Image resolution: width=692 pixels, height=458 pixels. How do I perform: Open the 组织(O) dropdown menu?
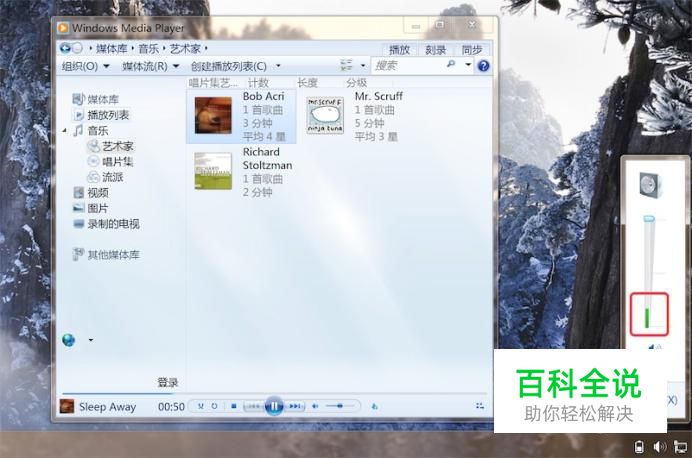pos(86,66)
